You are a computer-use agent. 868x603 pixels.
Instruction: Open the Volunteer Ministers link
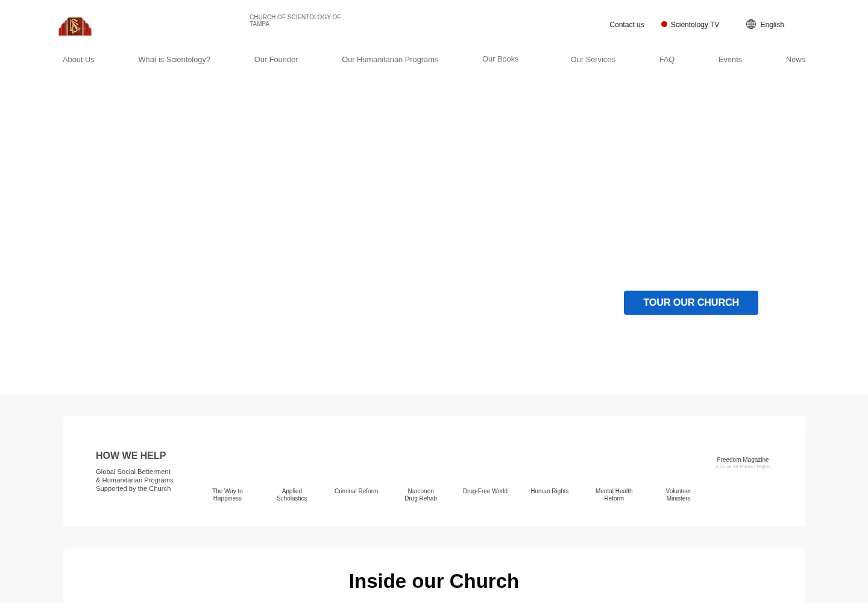(x=679, y=495)
